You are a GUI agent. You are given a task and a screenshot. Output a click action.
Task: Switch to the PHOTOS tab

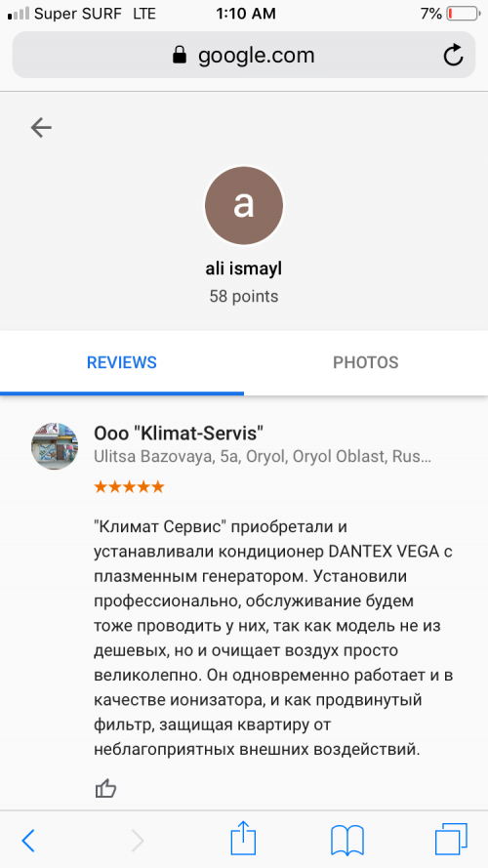pos(366,362)
